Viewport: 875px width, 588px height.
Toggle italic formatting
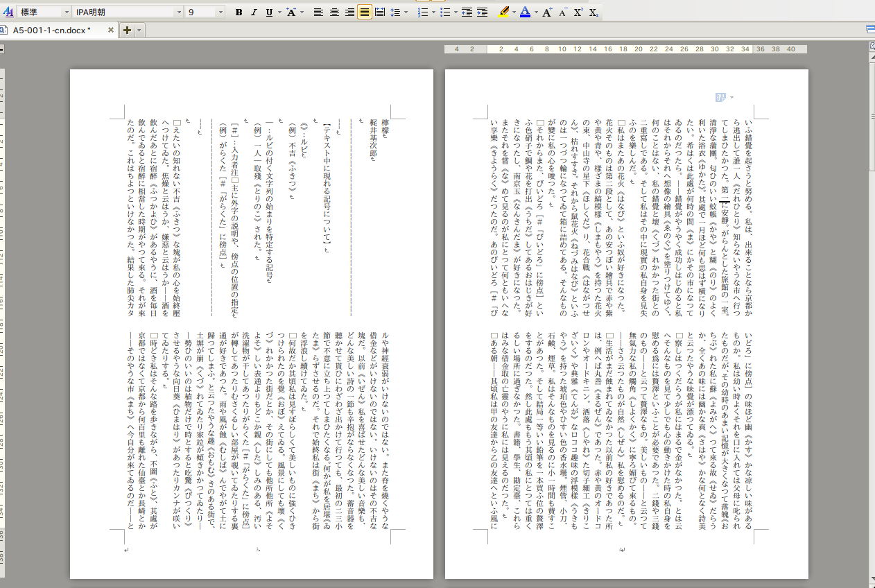click(x=254, y=12)
